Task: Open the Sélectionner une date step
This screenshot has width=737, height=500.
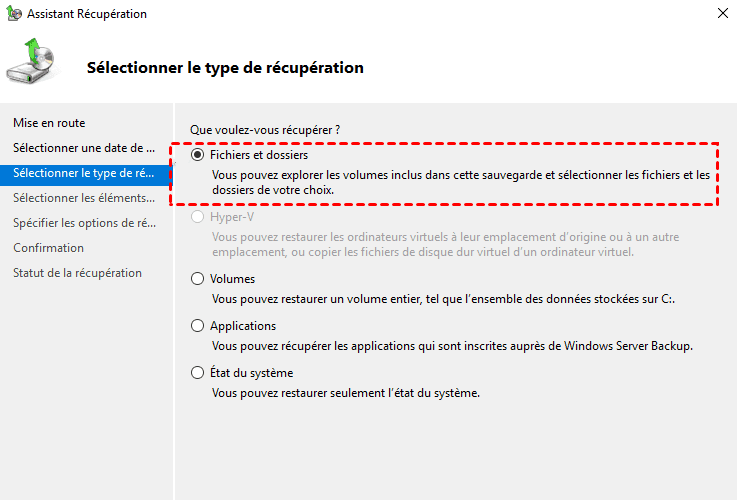Action: 84,148
